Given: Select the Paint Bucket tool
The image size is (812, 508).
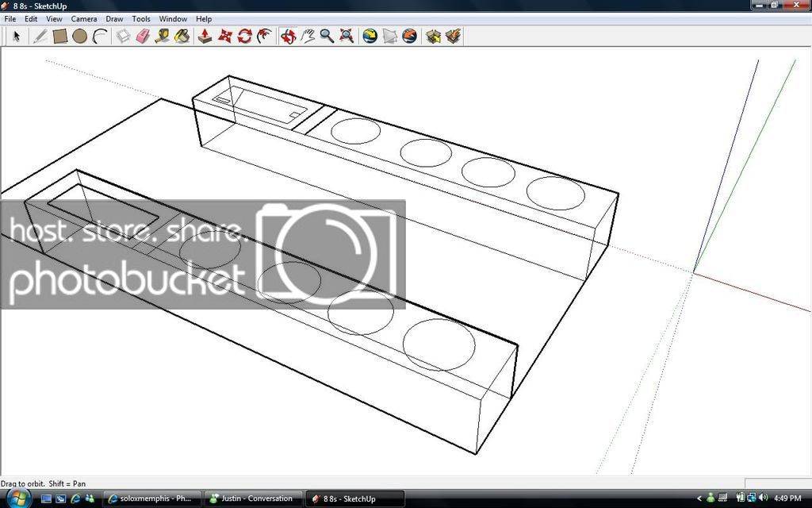Looking at the screenshot, I should coord(182,37).
